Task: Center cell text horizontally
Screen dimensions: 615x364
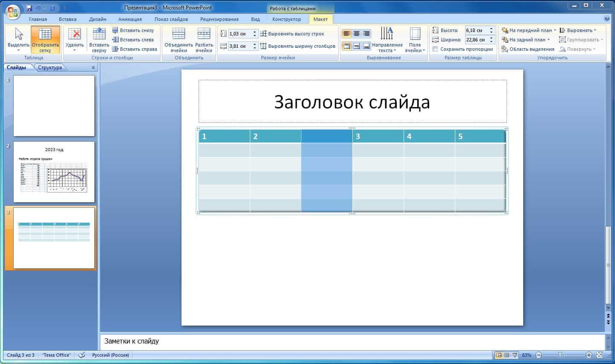Action: coord(356,34)
